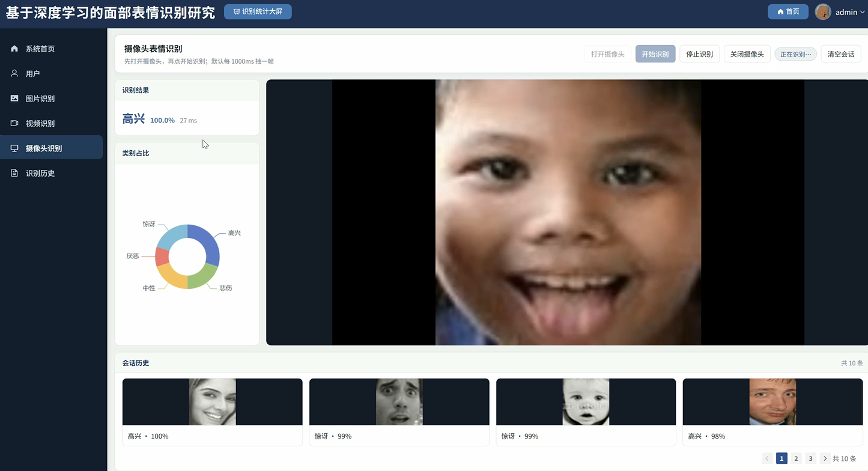Click the document icon beside 识别历史
868x471 pixels.
(x=14, y=173)
